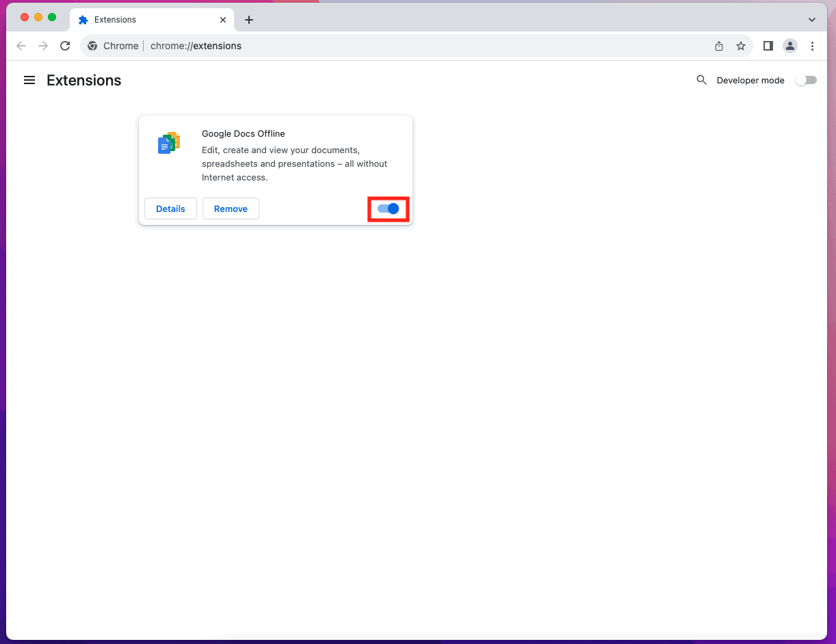
Task: Maximize the window with the green button
Action: click(x=52, y=17)
